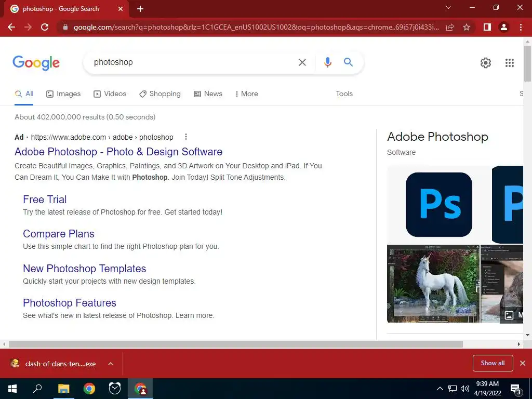Open the tab search dropdown arrow
Viewport: 532px width, 399px height.
448,7
